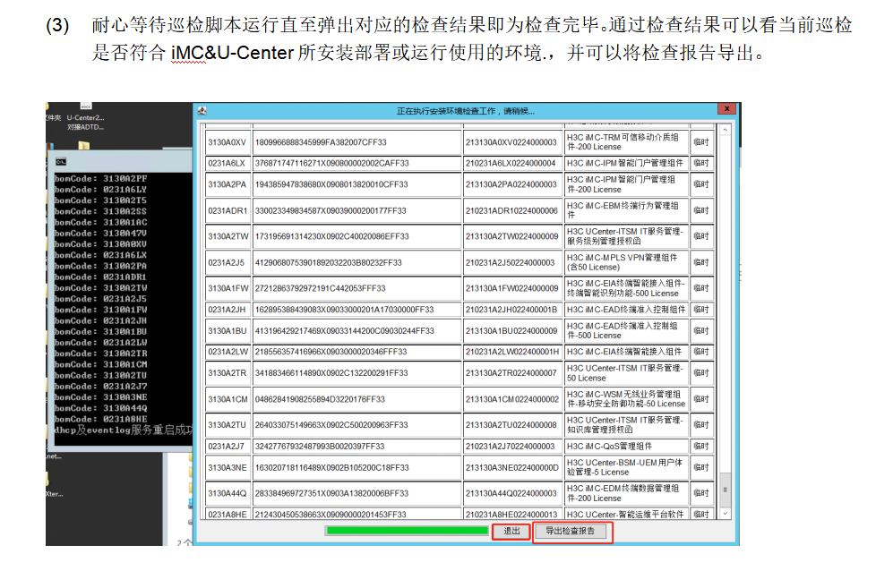Click H3C UCenter-BSM-UEM用户体验管理 cell
876x588 pixels.
(x=626, y=467)
